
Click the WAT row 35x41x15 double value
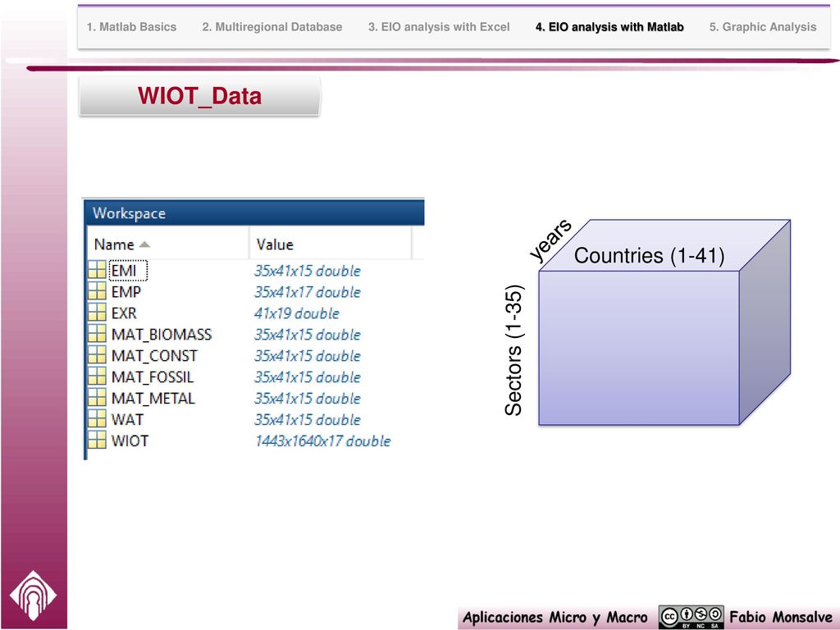click(308, 419)
